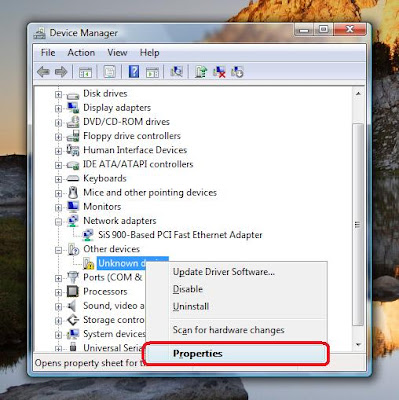Expand the Display adapters node
399x400 pixels.
pos(58,108)
